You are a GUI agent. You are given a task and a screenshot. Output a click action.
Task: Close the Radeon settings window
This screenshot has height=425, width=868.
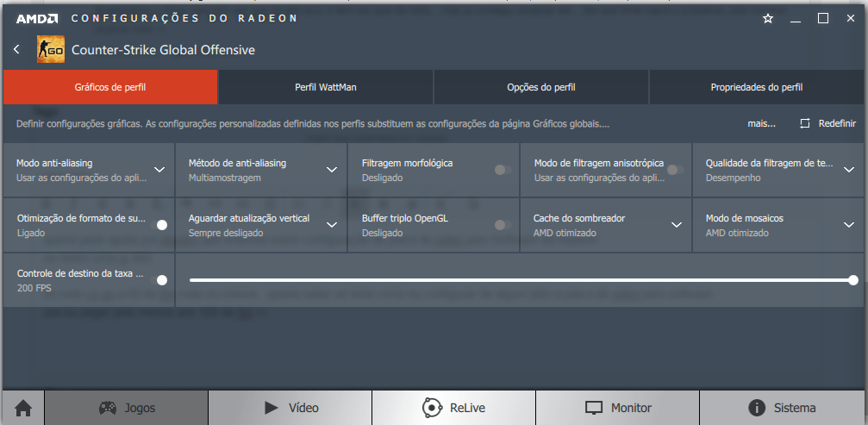pyautogui.click(x=851, y=19)
